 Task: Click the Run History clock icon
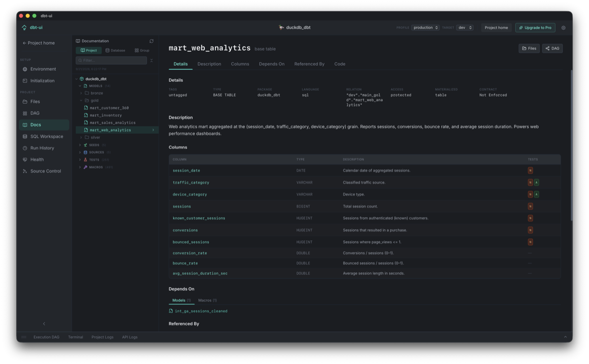[x=25, y=148]
